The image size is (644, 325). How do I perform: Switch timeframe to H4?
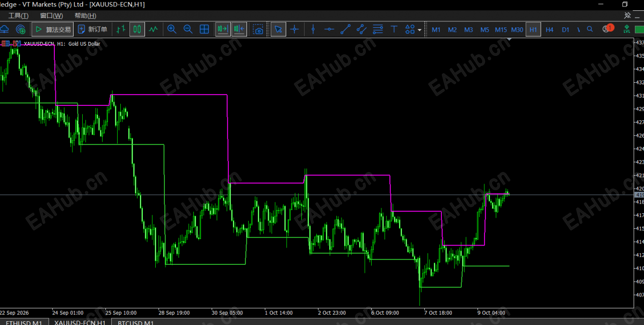click(x=549, y=30)
